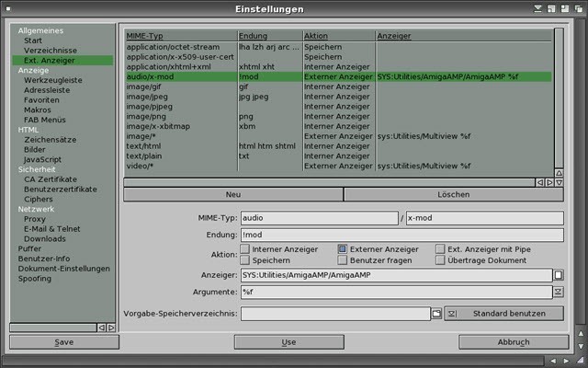Click the MIME-Typ column header
Screen dimensions: 588x368
[x=144, y=36]
